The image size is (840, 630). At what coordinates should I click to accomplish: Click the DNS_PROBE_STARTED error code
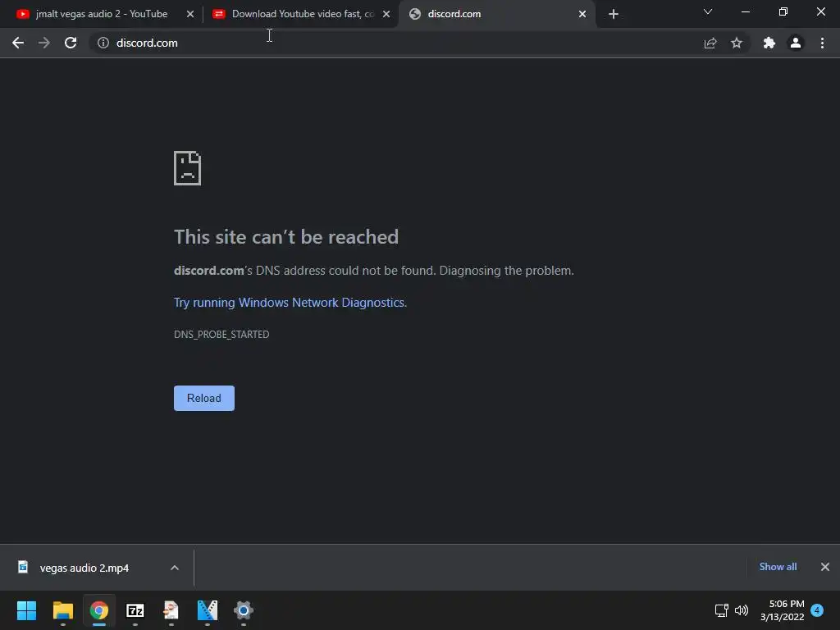[x=221, y=335]
